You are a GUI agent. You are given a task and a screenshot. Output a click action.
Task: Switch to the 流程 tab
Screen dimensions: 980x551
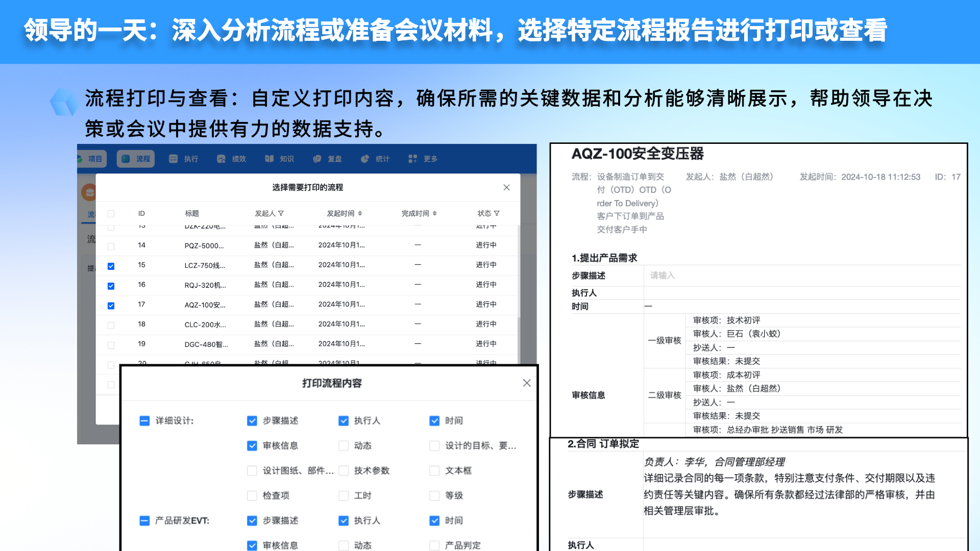(x=136, y=159)
